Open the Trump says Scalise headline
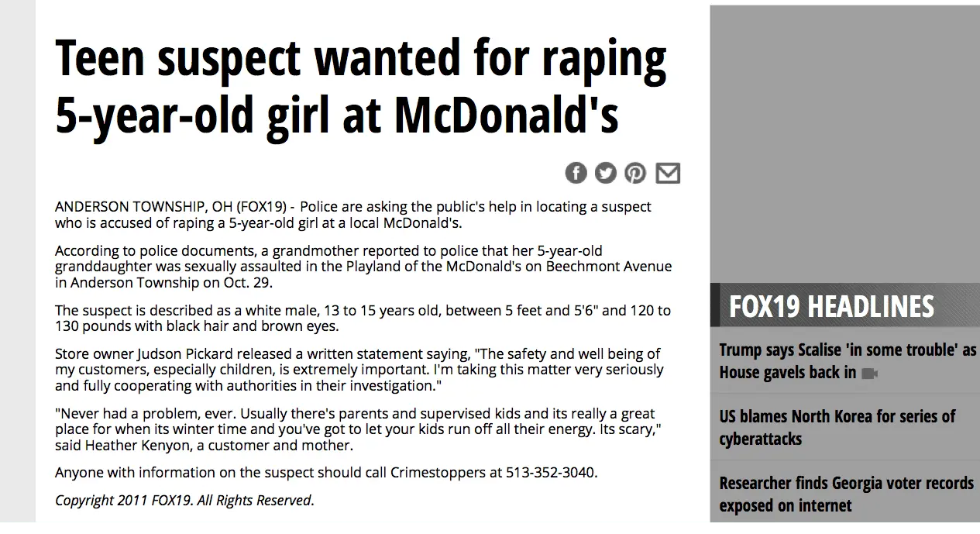Screen dimensions: 980x534 (x=848, y=361)
